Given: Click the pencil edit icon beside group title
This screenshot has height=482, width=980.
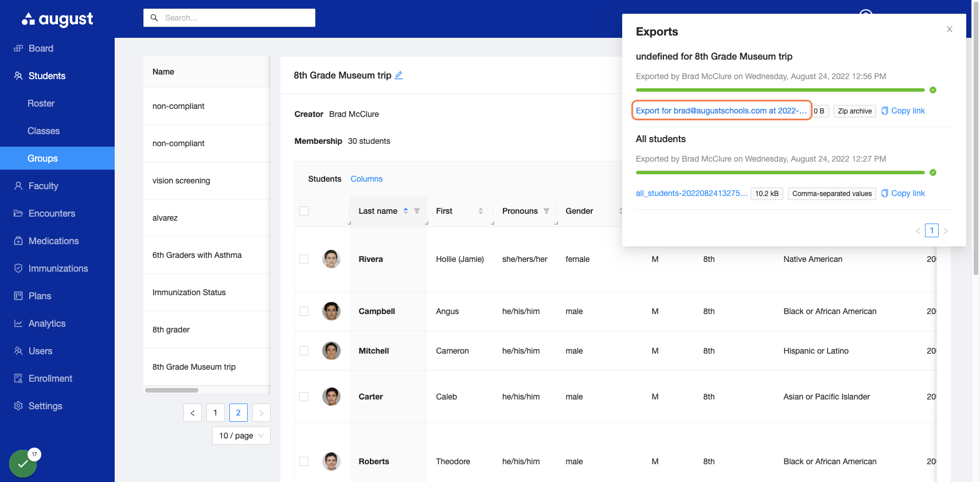Looking at the screenshot, I should 399,75.
